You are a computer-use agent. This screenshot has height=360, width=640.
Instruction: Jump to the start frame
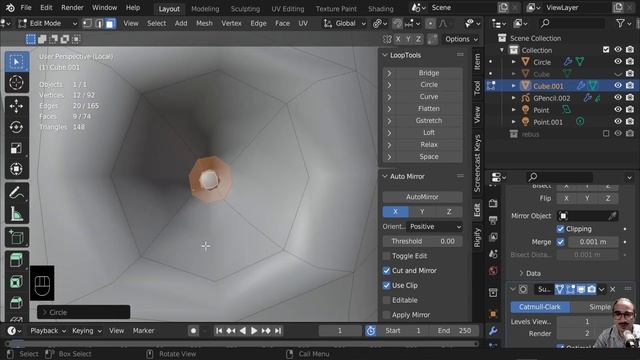(x=219, y=331)
